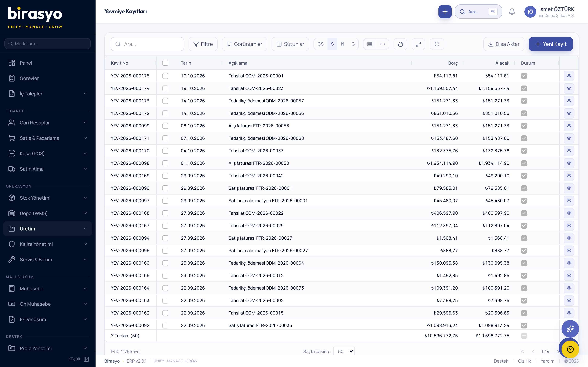Click the row density icon
Screen dimensions: 588x367
point(370,44)
